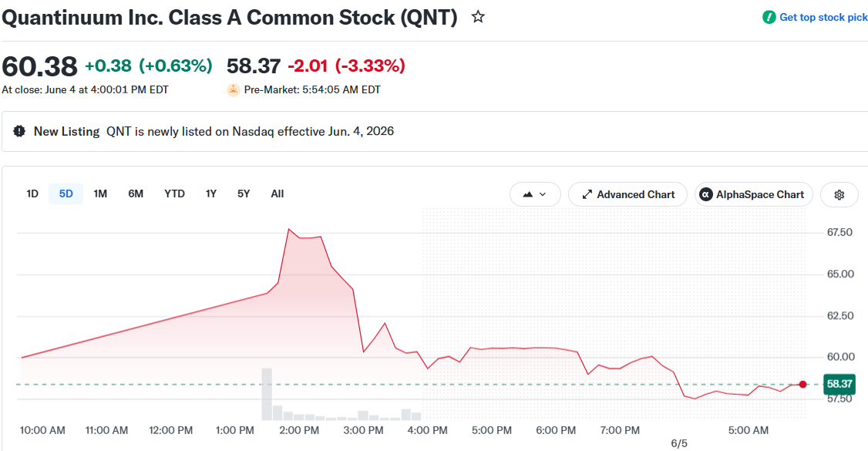Click the Get top stock picks link

pos(823,17)
